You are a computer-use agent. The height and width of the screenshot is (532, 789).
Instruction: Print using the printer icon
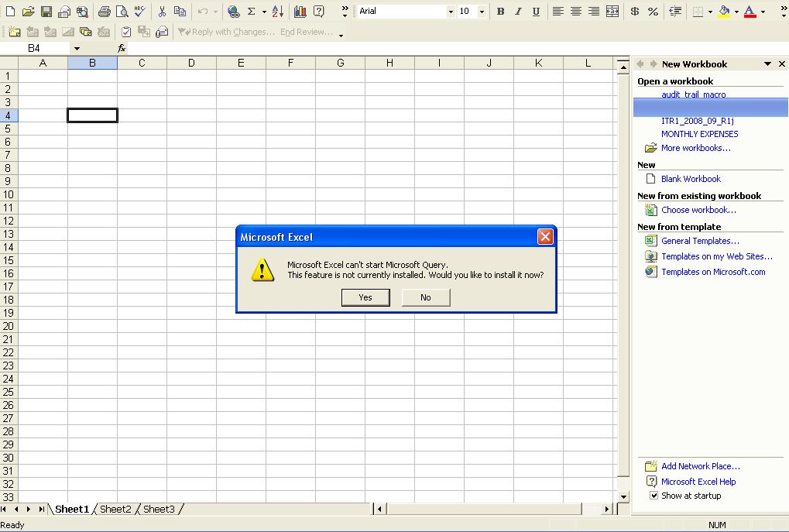(x=105, y=11)
